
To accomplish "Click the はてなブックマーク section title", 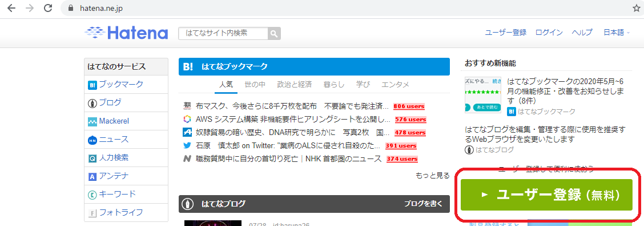I will point(235,67).
